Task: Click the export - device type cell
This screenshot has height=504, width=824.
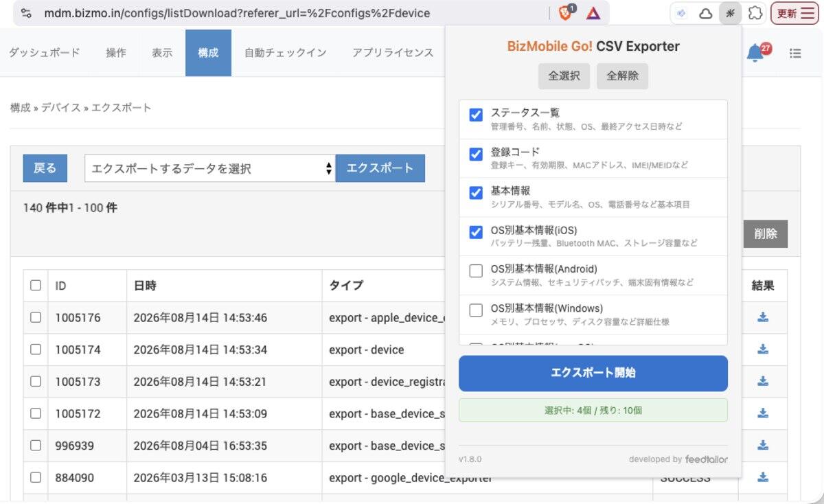Action: (367, 350)
